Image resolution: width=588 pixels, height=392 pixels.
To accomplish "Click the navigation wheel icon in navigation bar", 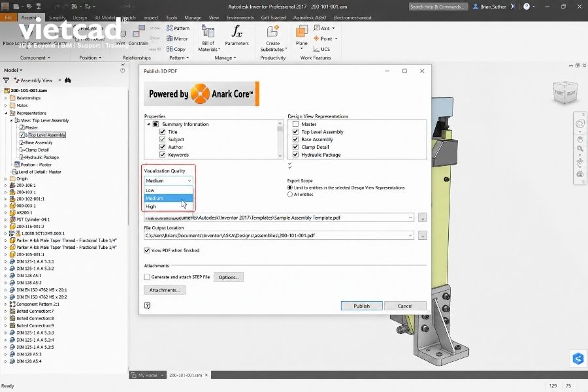I will (580, 124).
